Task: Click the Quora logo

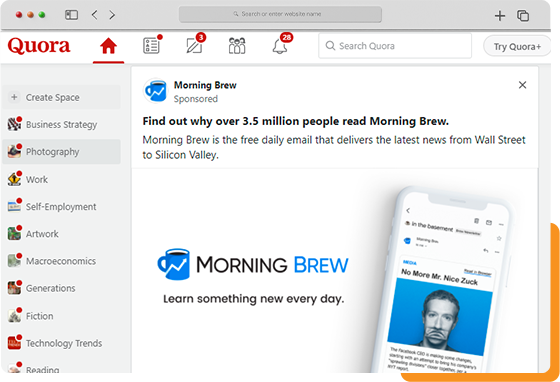Action: pyautogui.click(x=39, y=46)
